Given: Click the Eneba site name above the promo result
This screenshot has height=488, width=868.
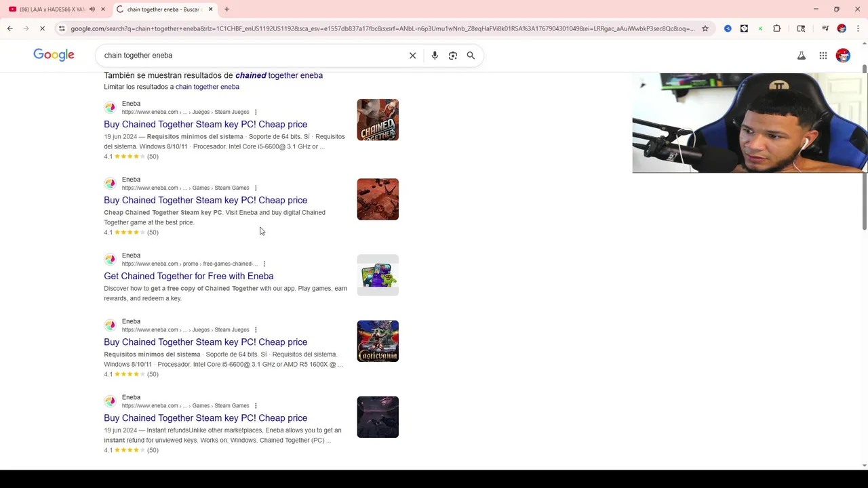Looking at the screenshot, I should (131, 256).
